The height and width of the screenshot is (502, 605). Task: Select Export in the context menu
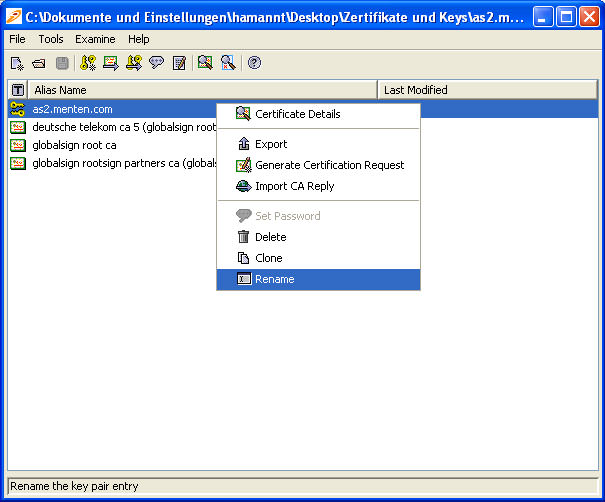(271, 144)
